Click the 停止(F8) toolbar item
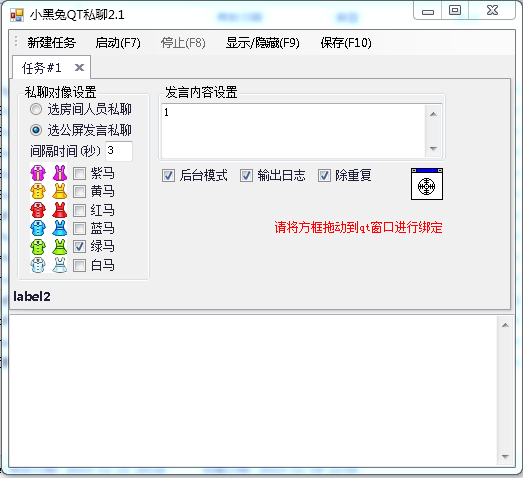 [183, 43]
